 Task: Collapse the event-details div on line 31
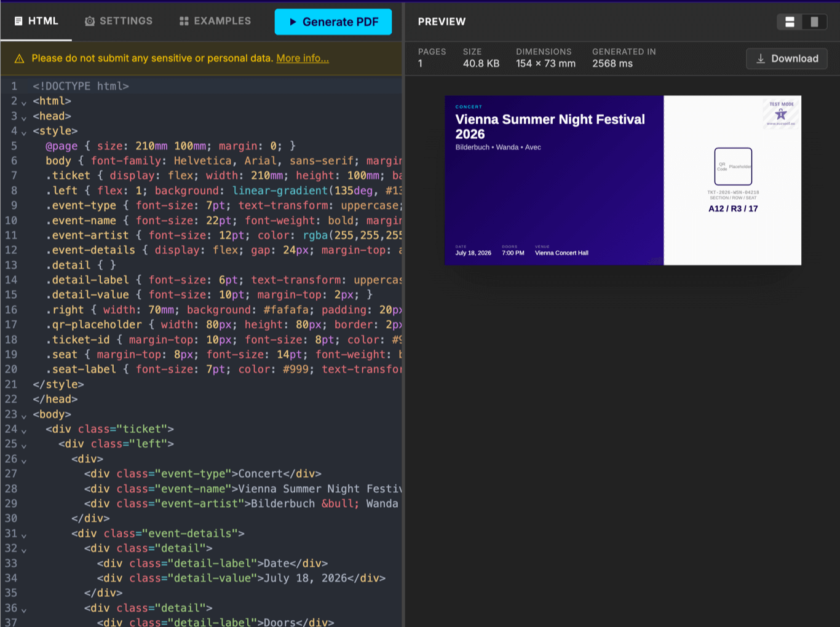click(x=24, y=536)
